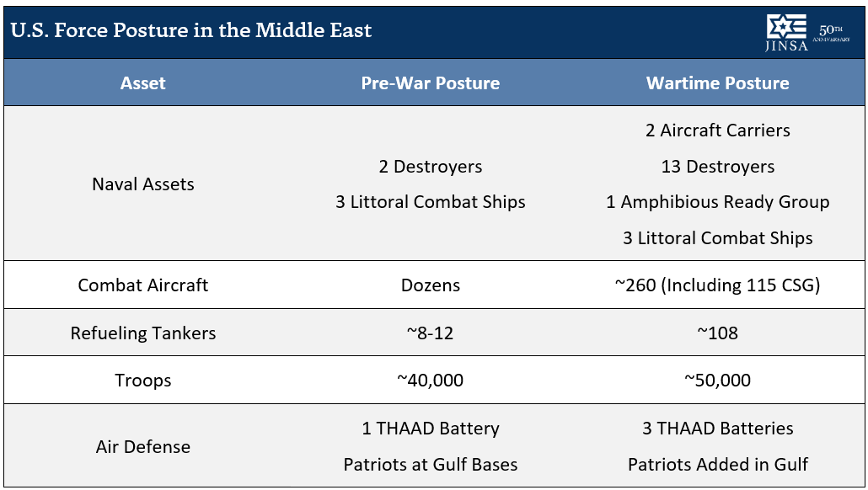
Task: Click the '2 Destroyers' pre-war entry
Action: [x=430, y=167]
